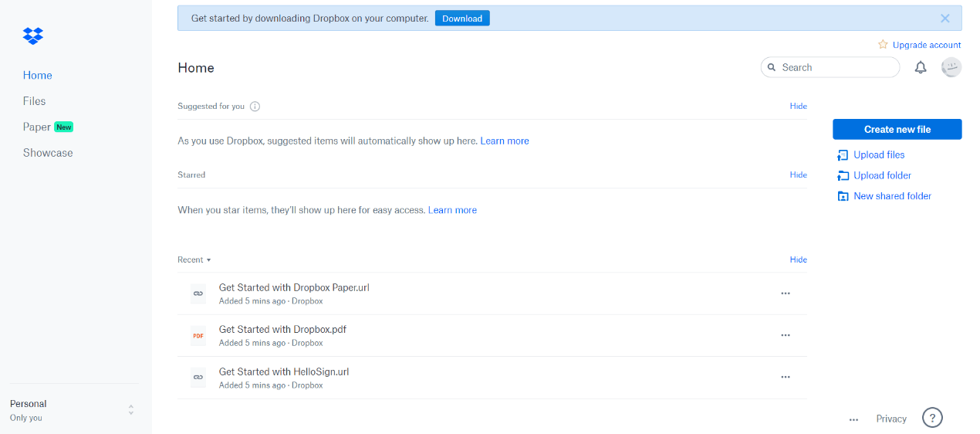Open the help question mark button
Image resolution: width=980 pixels, height=434 pixels.
point(932,418)
